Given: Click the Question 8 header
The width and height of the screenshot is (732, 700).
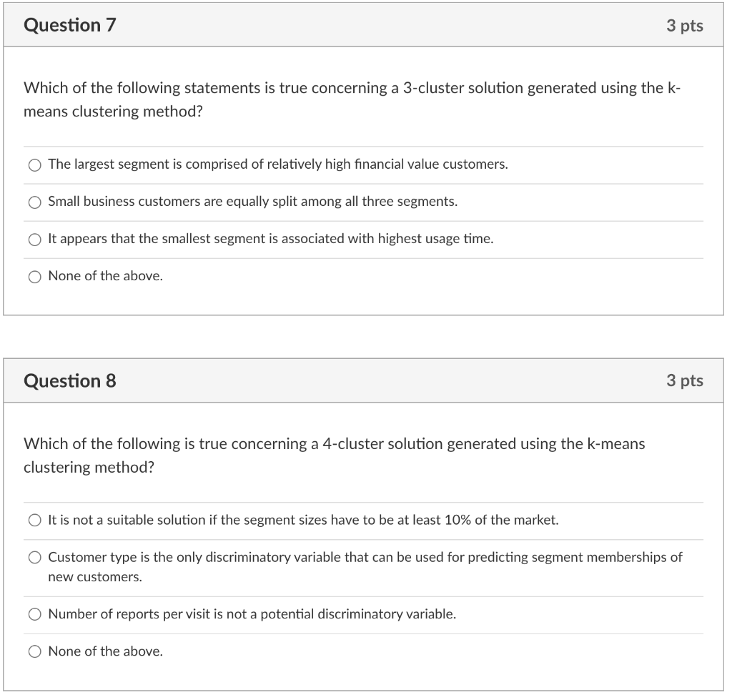Looking at the screenshot, I should click(69, 381).
